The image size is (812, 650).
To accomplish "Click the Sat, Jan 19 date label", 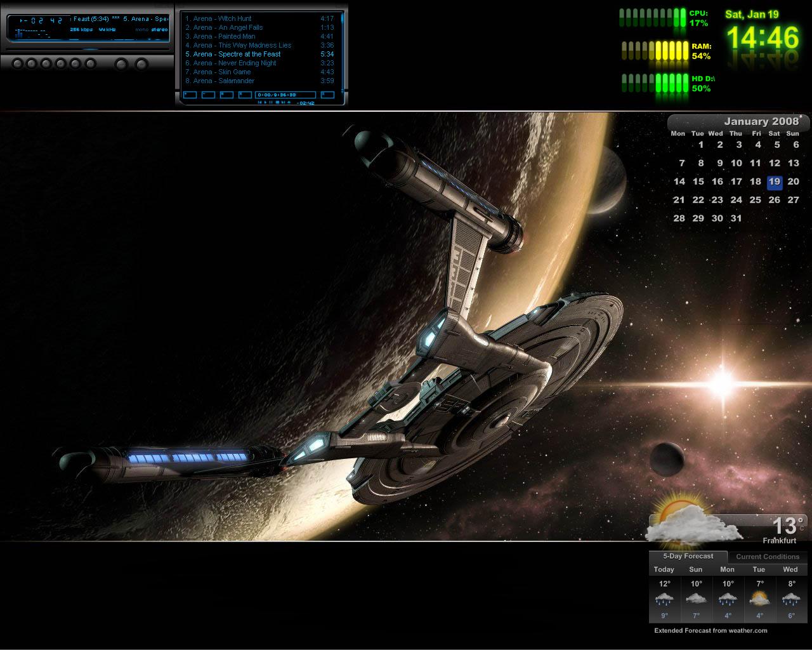I will pos(752,14).
